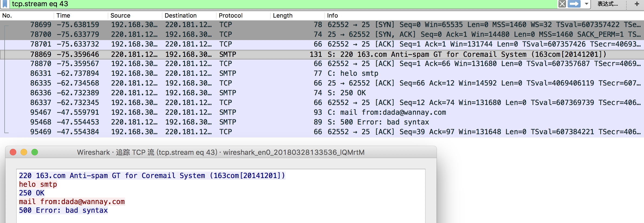Select packet 78870 row
Image resolution: width=644 pixels, height=223 pixels.
[322, 64]
